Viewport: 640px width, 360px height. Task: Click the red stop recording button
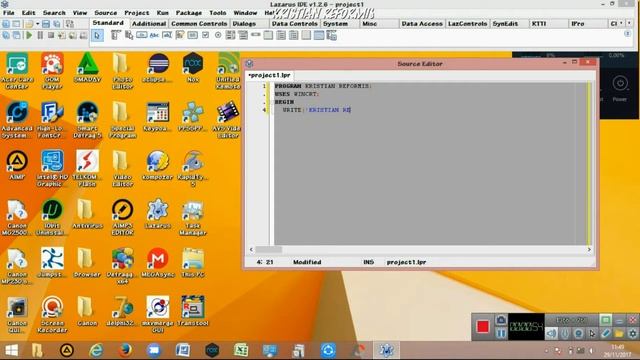click(x=482, y=327)
